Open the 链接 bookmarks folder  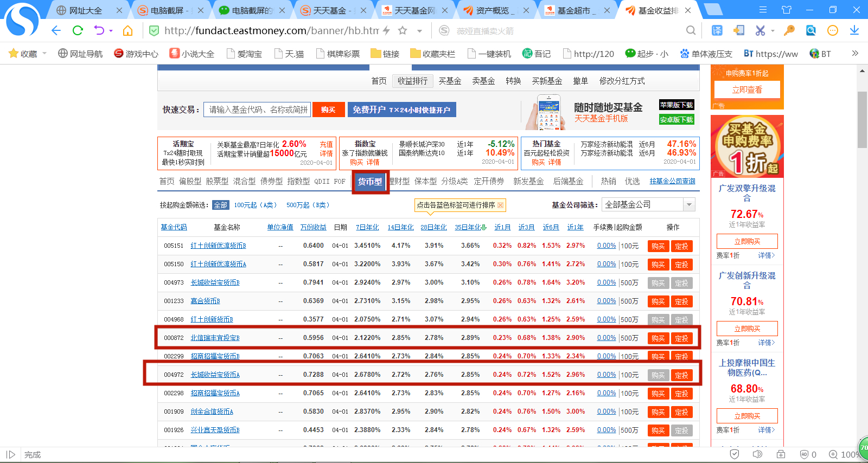coord(385,54)
